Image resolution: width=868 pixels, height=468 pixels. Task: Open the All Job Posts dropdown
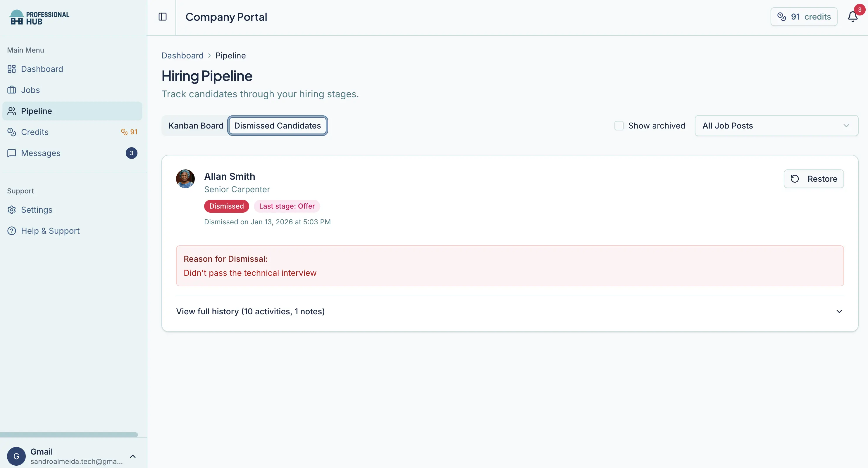[776, 126]
